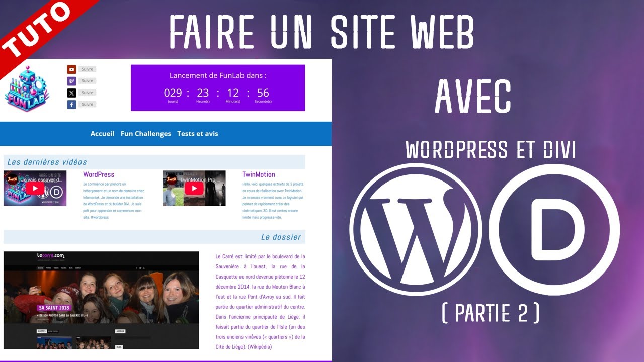Click the Les dernières vidéos heading

tap(47, 162)
